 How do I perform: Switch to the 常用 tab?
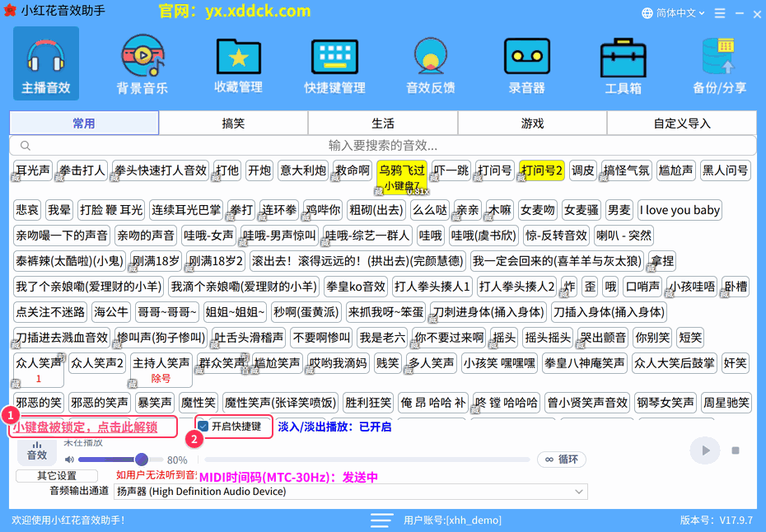point(84,123)
